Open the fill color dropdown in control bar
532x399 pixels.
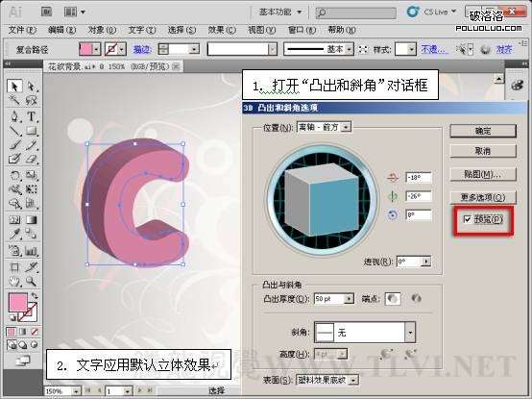click(x=96, y=50)
